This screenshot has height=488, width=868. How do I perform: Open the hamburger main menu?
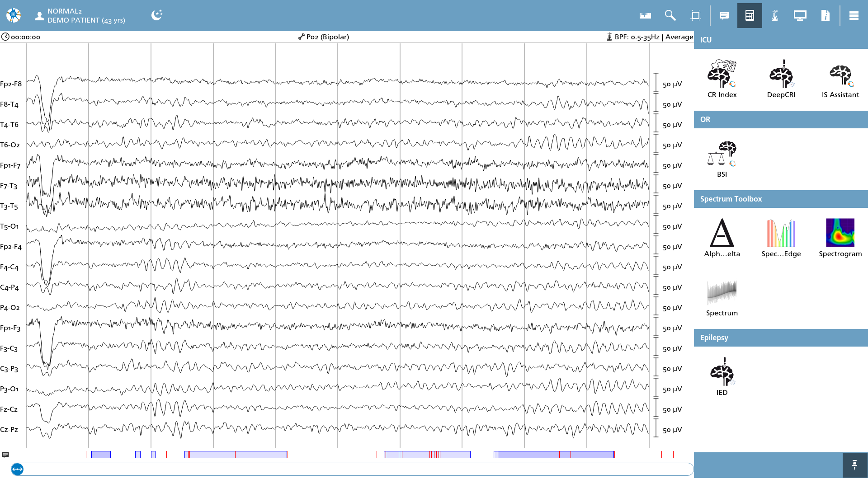pos(854,16)
